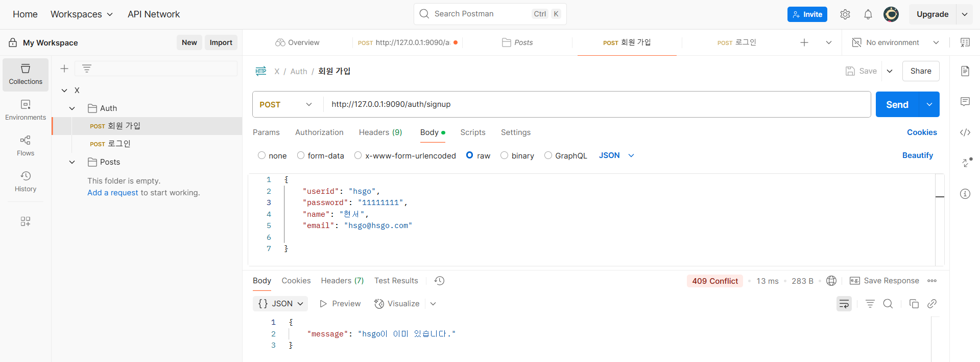The width and height of the screenshot is (980, 362).
Task: Switch to the Authorization tab
Action: pyautogui.click(x=319, y=132)
